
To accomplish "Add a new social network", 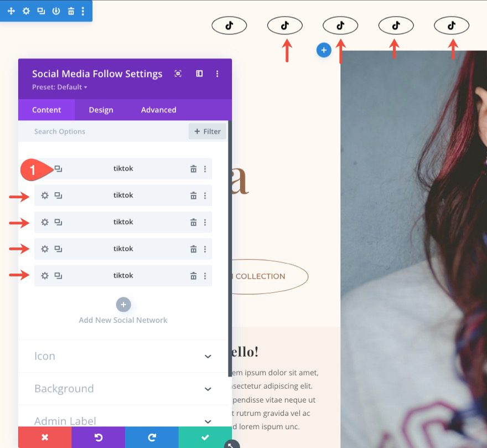I will 123,305.
